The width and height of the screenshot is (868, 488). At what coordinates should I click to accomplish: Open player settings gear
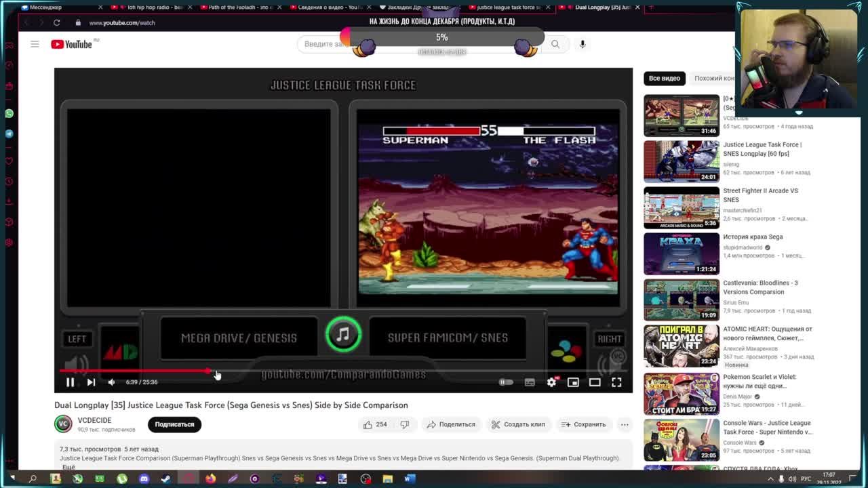pyautogui.click(x=551, y=382)
